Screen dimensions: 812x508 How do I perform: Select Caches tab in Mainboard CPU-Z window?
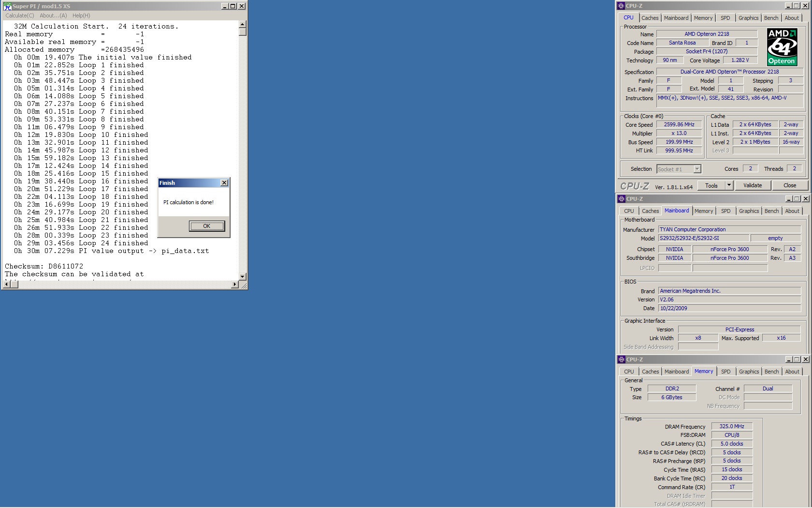coord(651,211)
